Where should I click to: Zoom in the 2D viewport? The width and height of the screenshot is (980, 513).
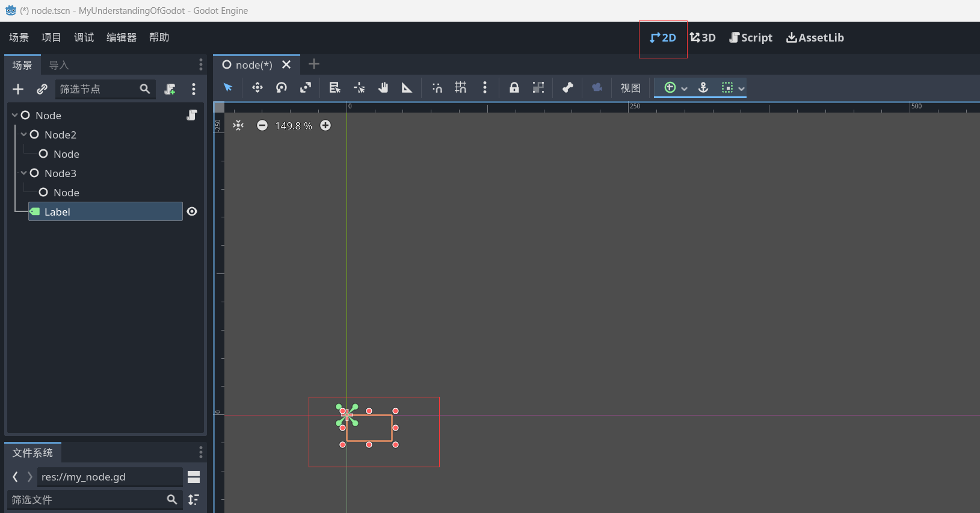(x=325, y=125)
